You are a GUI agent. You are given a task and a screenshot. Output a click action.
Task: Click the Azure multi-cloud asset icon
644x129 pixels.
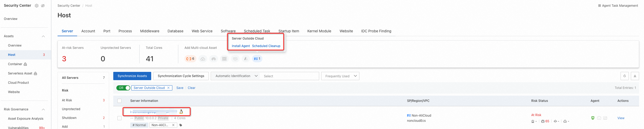(246, 59)
